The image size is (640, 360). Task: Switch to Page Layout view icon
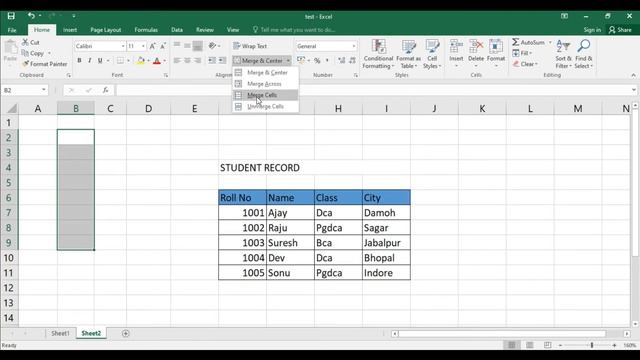click(x=530, y=345)
